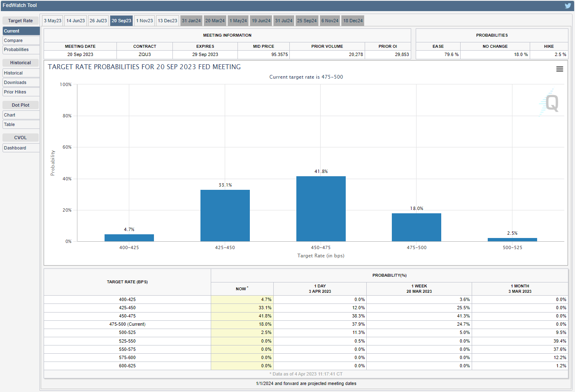Click the 400-425 bar in chart

129,238
